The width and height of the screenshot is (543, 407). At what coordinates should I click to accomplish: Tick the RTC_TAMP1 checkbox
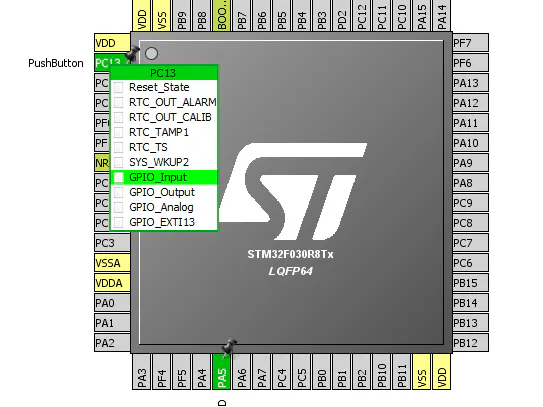pos(118,132)
